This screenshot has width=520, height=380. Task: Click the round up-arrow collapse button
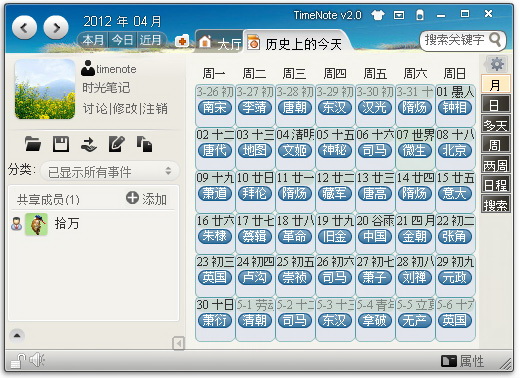pos(17,335)
